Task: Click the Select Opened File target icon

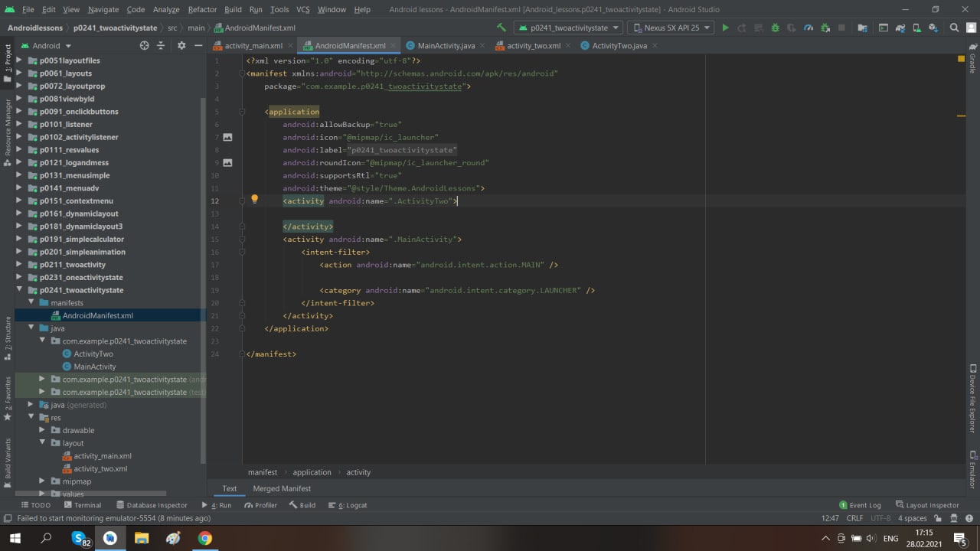Action: click(144, 46)
